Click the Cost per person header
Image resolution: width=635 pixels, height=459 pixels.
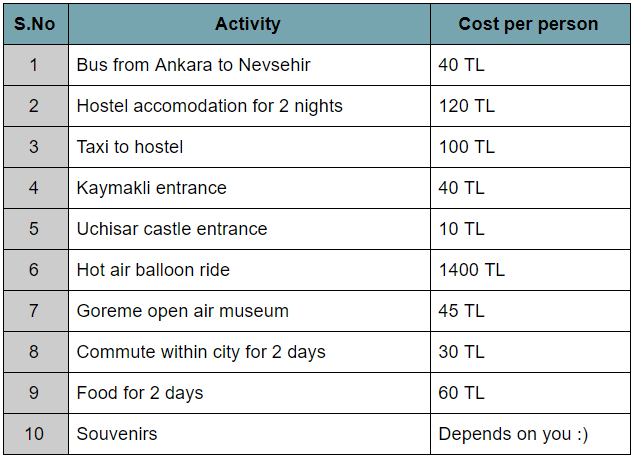pyautogui.click(x=528, y=24)
